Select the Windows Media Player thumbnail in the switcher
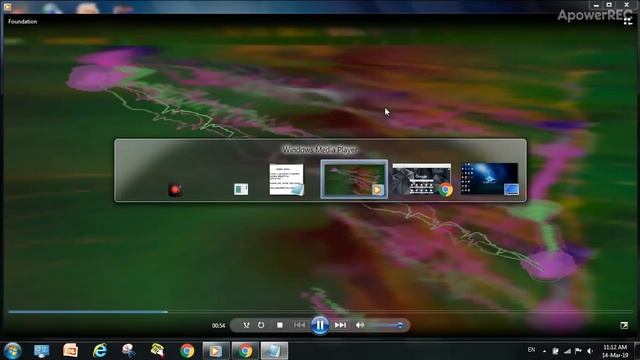The width and height of the screenshot is (640, 360). tap(354, 179)
